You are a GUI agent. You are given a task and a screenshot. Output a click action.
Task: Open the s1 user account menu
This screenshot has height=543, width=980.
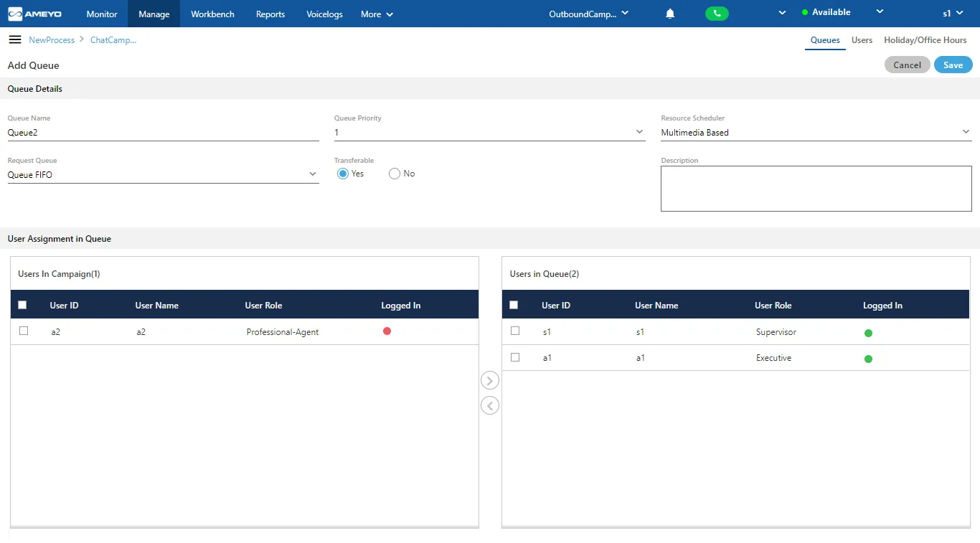coord(953,14)
